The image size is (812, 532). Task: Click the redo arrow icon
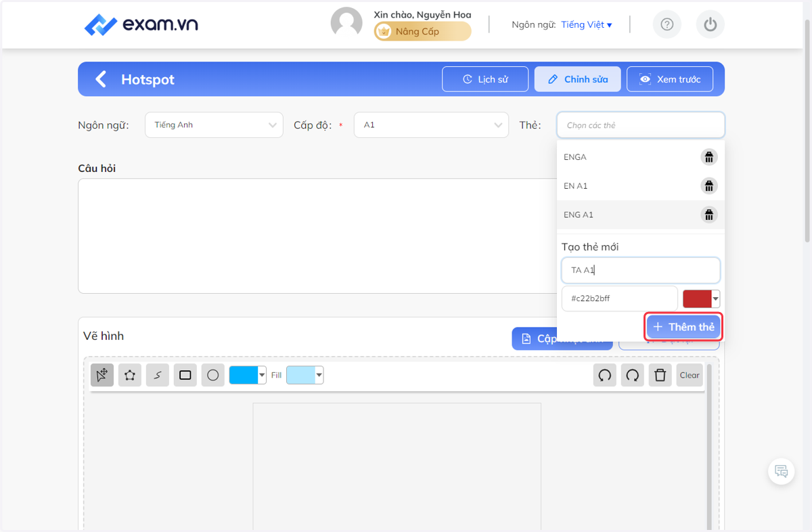[x=633, y=375]
